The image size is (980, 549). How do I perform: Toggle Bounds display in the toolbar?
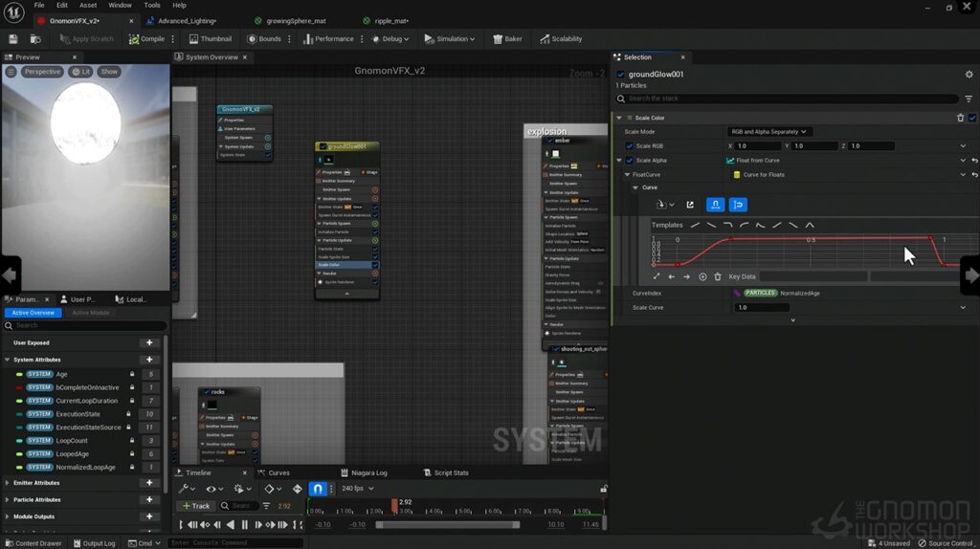point(264,38)
